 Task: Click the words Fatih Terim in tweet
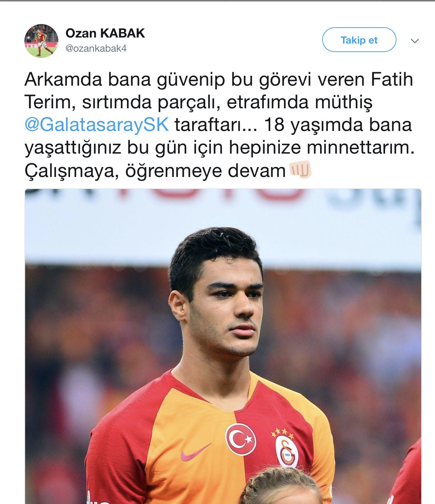click(219, 91)
